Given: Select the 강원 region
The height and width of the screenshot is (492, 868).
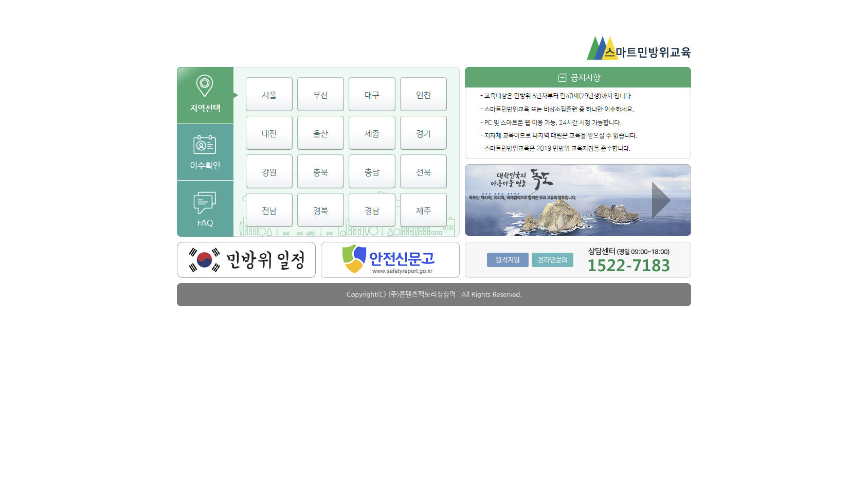Looking at the screenshot, I should [x=269, y=171].
